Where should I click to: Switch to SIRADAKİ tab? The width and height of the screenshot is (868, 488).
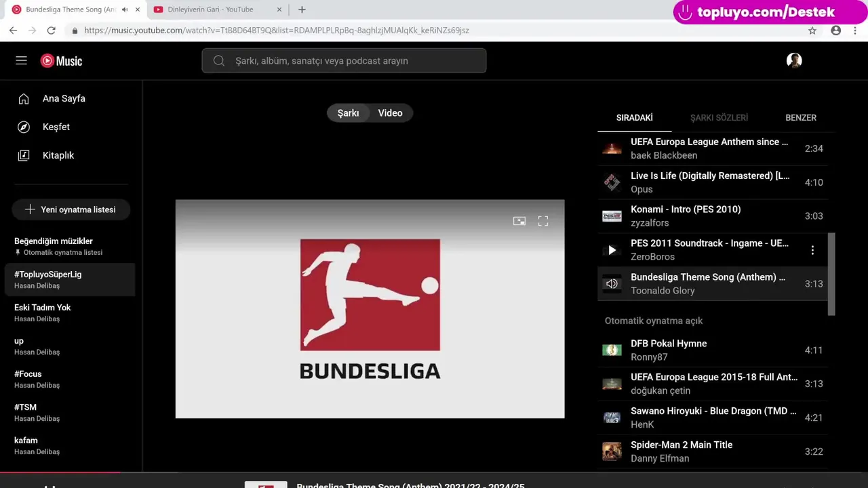635,118
